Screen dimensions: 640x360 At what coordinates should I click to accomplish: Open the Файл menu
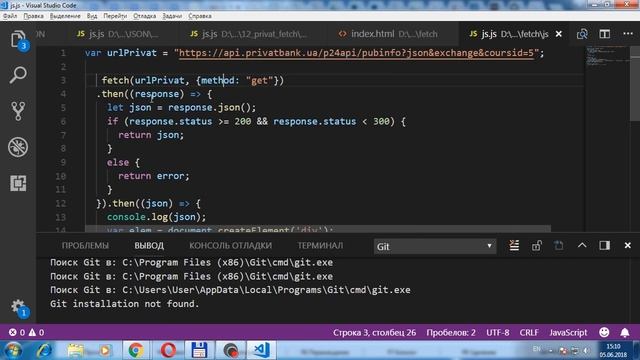pyautogui.click(x=10, y=16)
